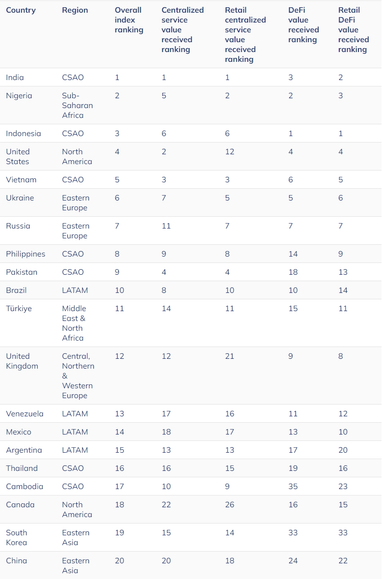Screen dimensions: 382x579
Task: Click the DeFi value received ranking header
Action: [303, 25]
